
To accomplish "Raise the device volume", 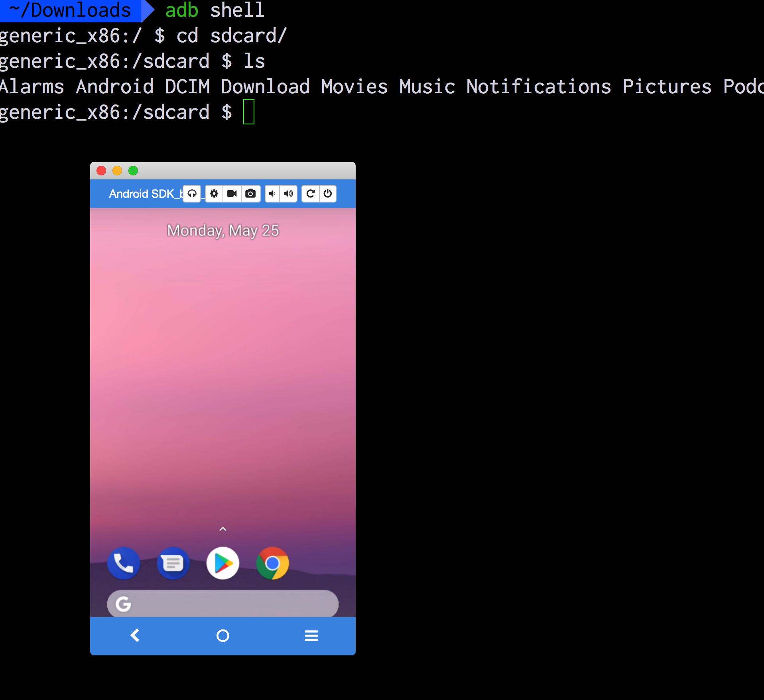I will (288, 194).
